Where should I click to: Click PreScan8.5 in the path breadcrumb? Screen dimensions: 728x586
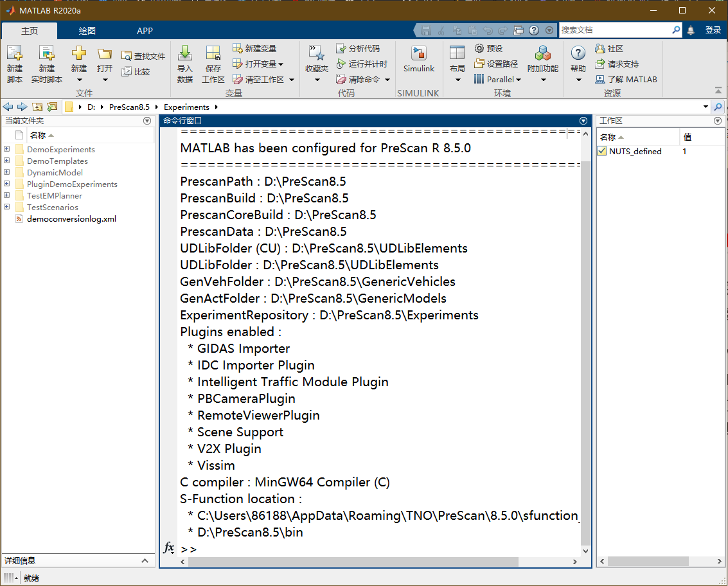point(130,107)
